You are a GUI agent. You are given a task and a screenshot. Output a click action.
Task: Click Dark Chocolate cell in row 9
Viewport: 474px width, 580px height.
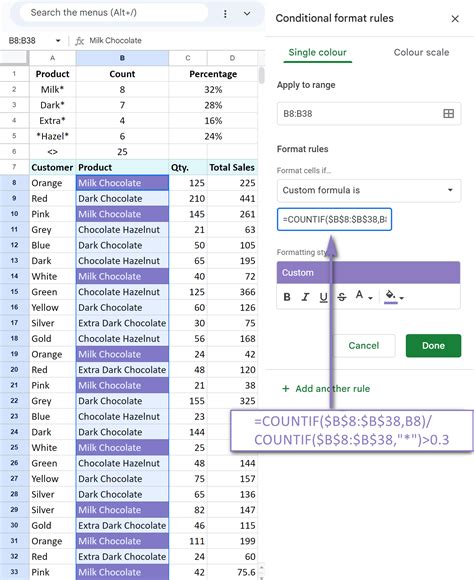click(x=122, y=198)
